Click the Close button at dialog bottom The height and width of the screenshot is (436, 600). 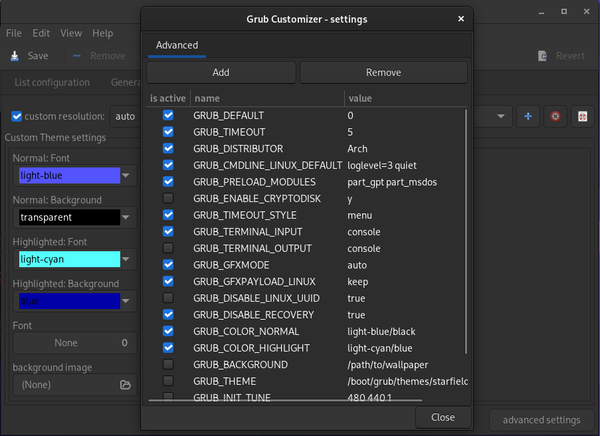tap(442, 417)
